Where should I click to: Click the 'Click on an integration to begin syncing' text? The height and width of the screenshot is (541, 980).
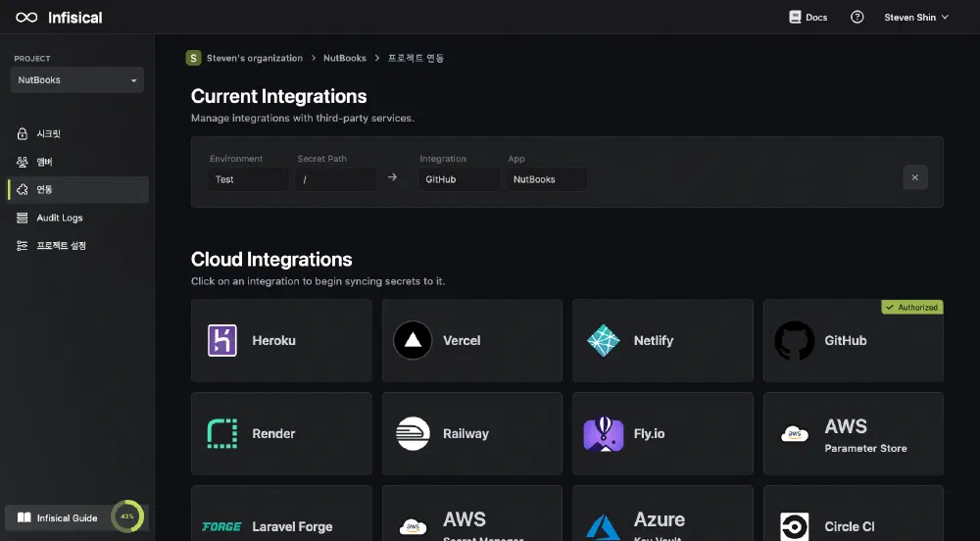(318, 281)
